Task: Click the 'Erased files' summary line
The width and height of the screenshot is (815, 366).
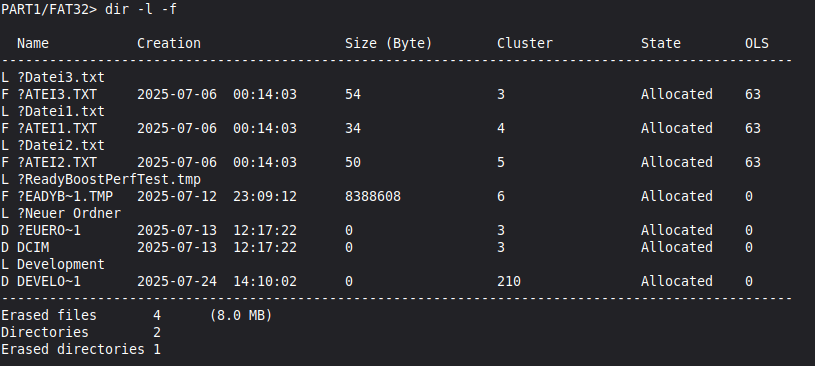Action: pos(137,316)
